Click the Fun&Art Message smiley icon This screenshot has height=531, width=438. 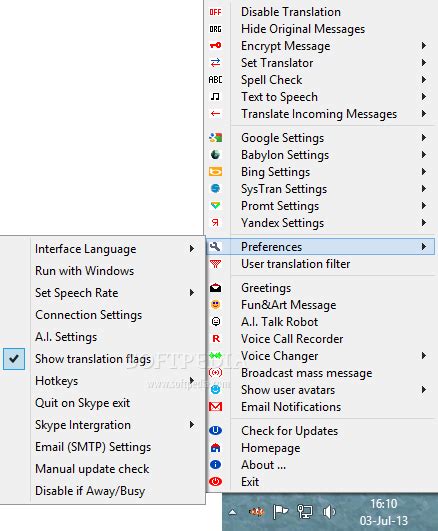(x=215, y=305)
